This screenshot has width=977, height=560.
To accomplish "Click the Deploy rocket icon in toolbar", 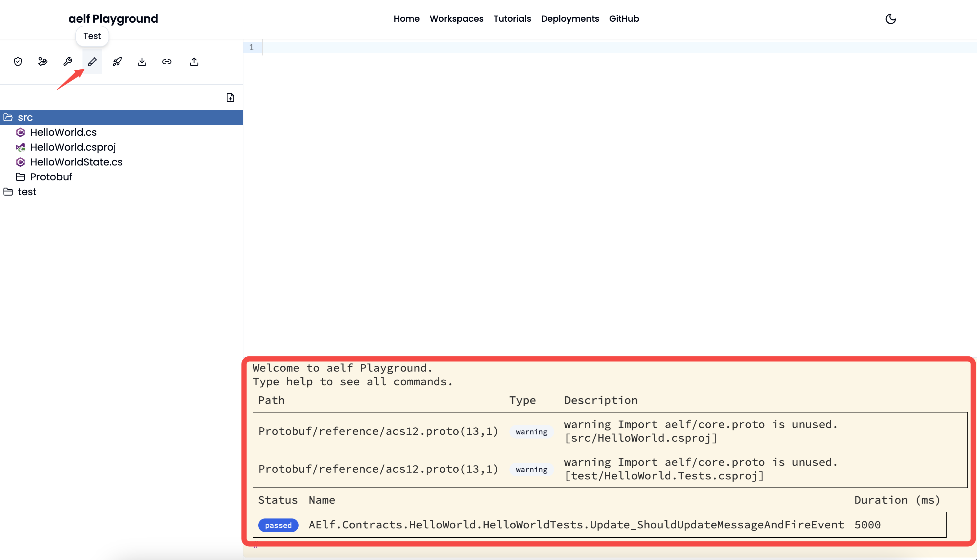I will point(117,62).
